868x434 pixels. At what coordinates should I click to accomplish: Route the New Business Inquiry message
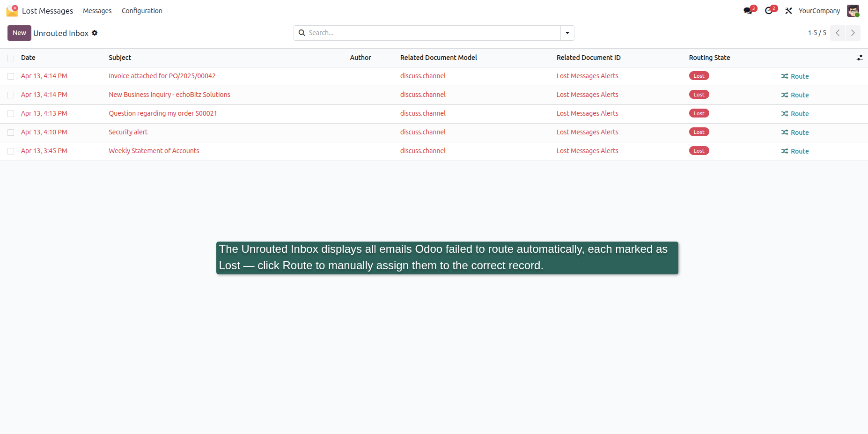795,95
